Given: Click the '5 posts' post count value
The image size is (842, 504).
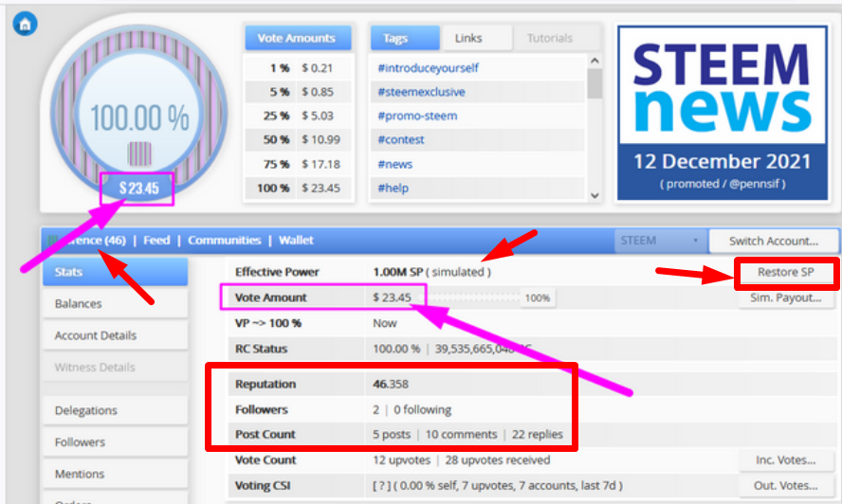Looking at the screenshot, I should [x=392, y=434].
